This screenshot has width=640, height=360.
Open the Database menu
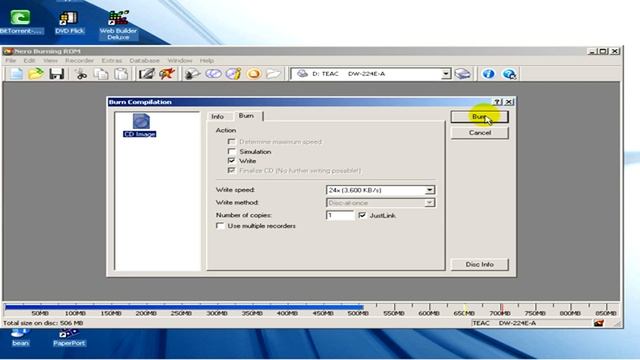tap(144, 60)
